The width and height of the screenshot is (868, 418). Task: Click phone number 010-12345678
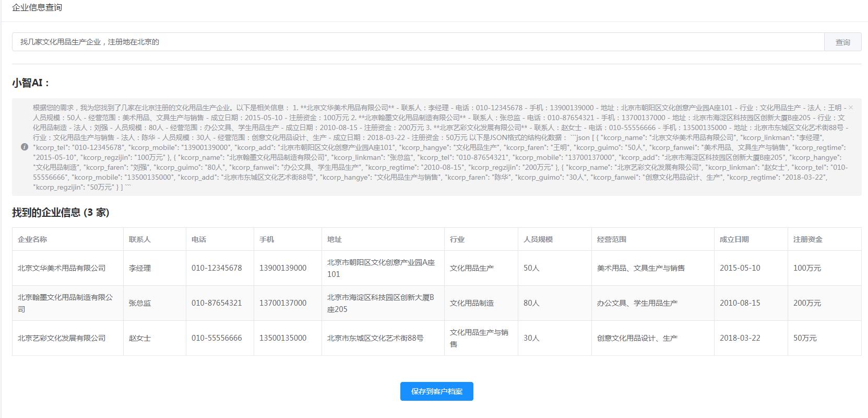click(217, 268)
